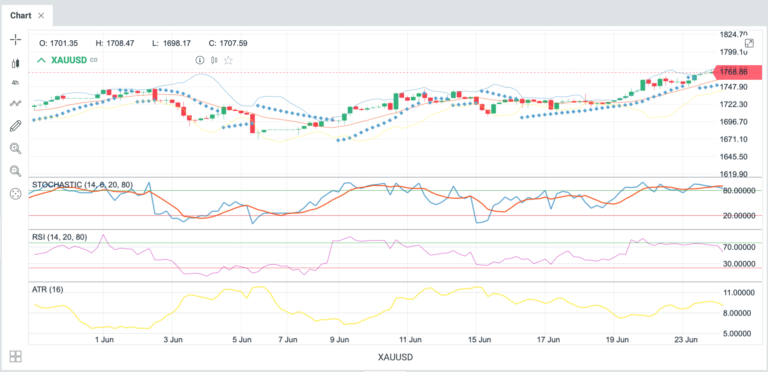Viewport: 768px width, 372px height.
Task: Click the ATR (16) indicator label
Action: pos(48,290)
